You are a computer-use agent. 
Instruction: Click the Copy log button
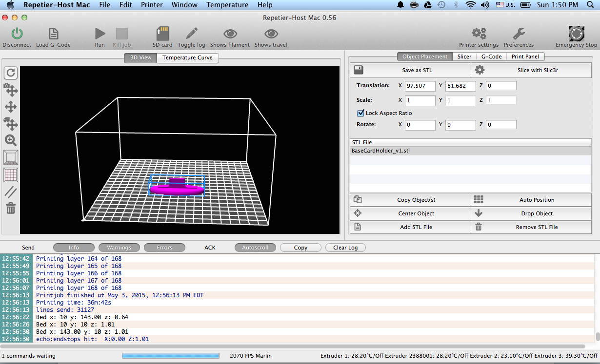tap(300, 248)
